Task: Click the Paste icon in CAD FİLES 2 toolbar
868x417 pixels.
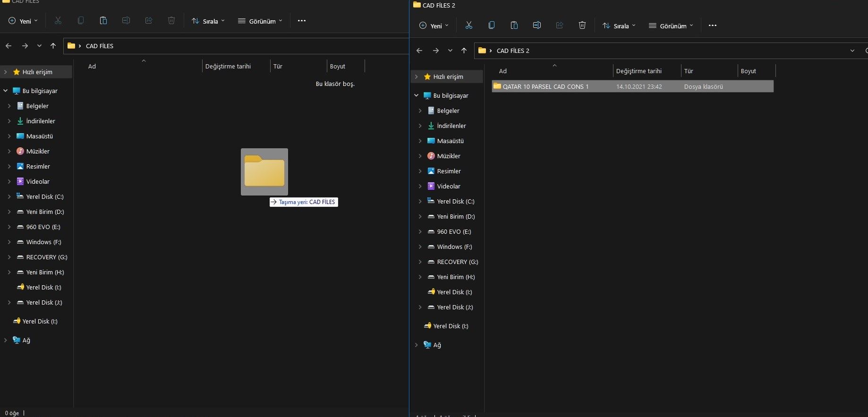Action: [514, 26]
